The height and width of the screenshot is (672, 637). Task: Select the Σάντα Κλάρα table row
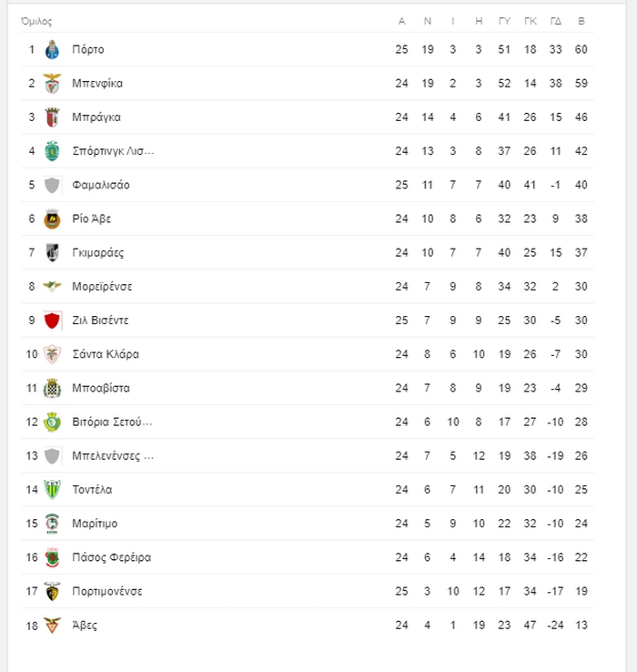[308, 354]
